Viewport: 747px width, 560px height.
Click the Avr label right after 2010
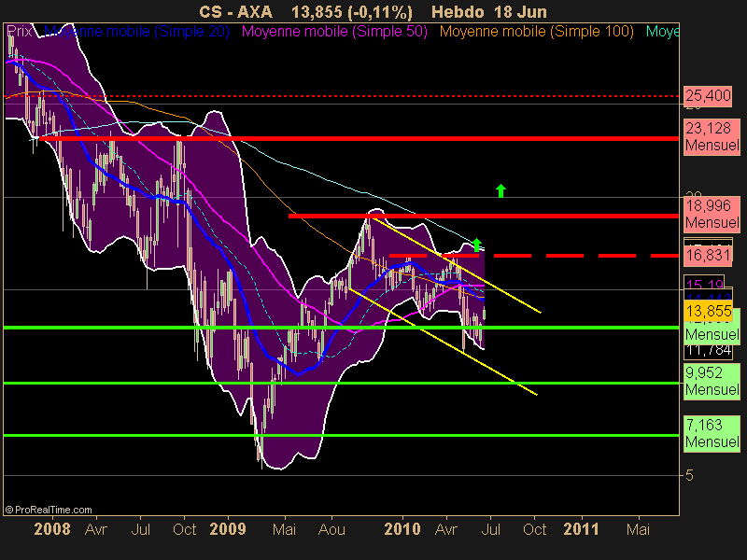point(446,529)
